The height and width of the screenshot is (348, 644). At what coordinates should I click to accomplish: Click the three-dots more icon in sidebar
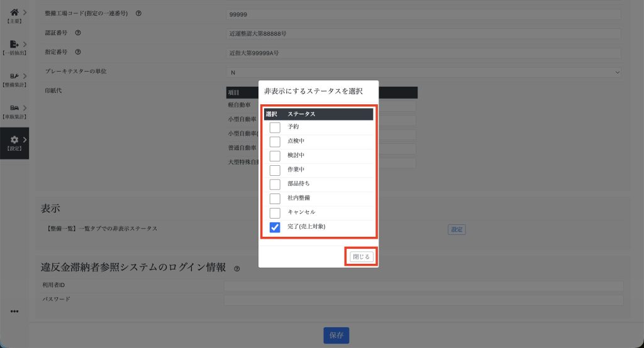point(14,311)
